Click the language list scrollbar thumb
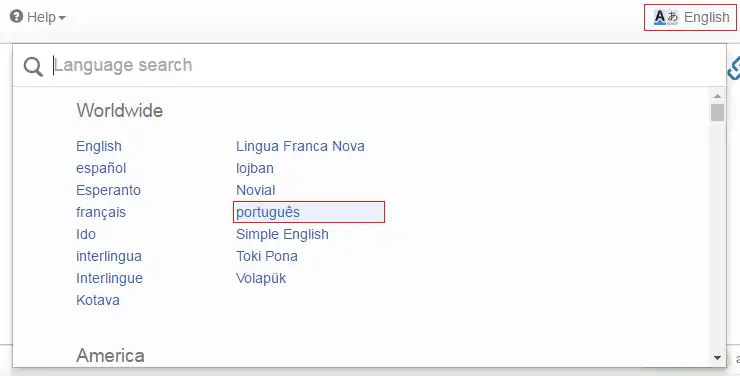740x376 pixels. click(x=717, y=112)
